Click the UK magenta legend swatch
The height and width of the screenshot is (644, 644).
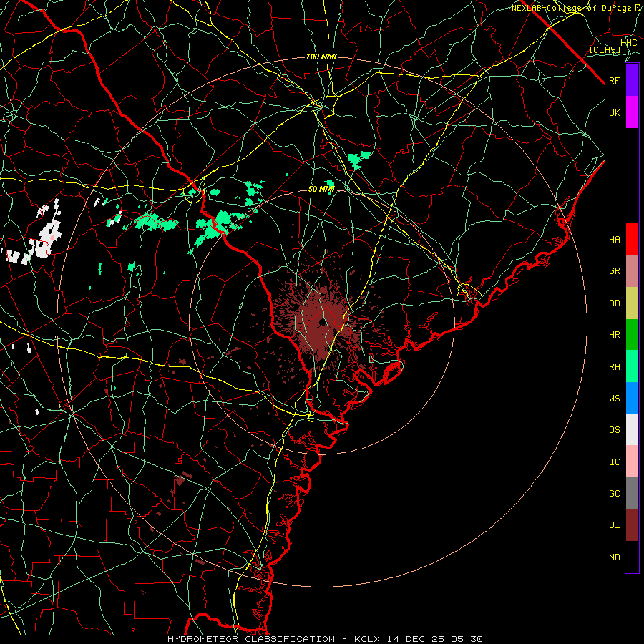tap(632, 112)
